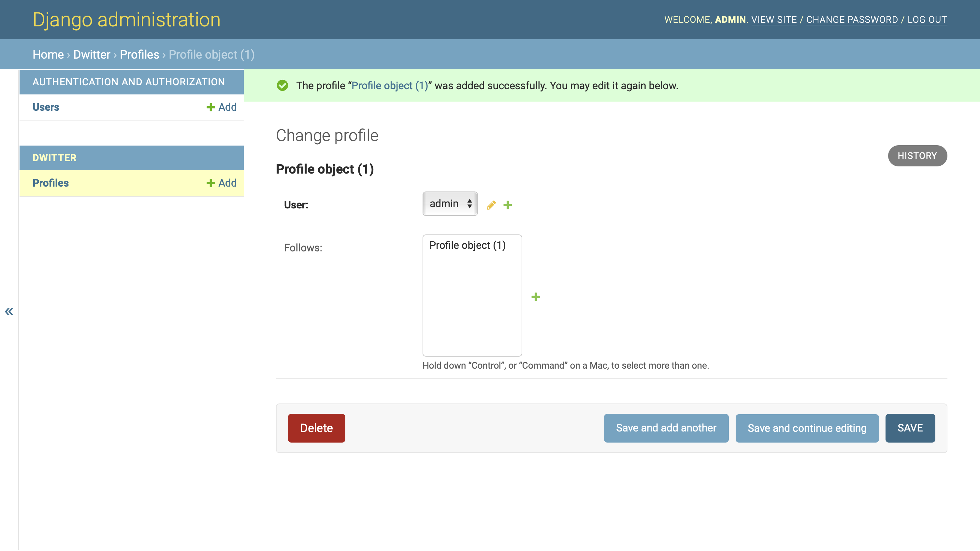This screenshot has height=551, width=980.
Task: Click the green success checkmark icon
Action: tap(283, 86)
